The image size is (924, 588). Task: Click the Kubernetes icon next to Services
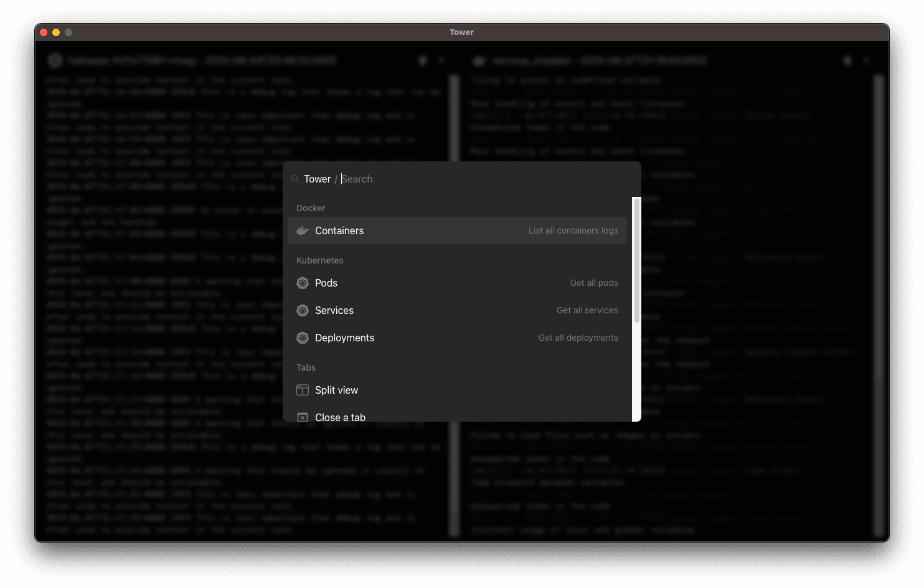coord(303,310)
